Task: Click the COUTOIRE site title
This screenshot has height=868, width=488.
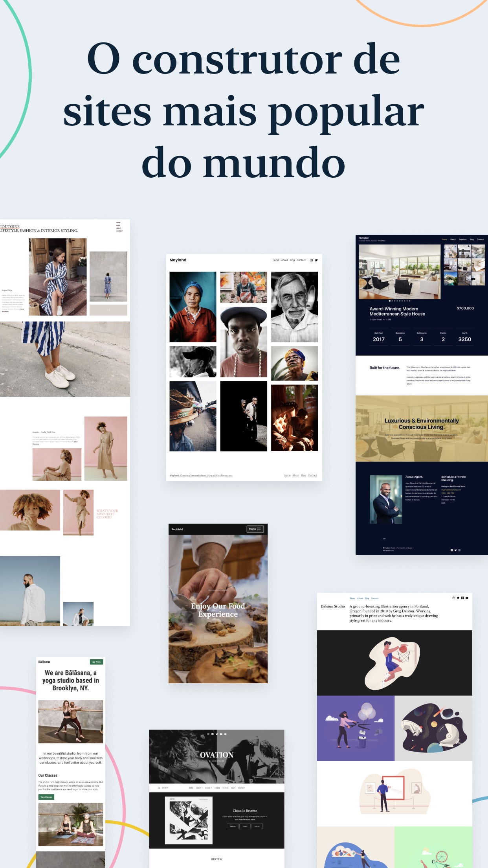Action: point(10,226)
